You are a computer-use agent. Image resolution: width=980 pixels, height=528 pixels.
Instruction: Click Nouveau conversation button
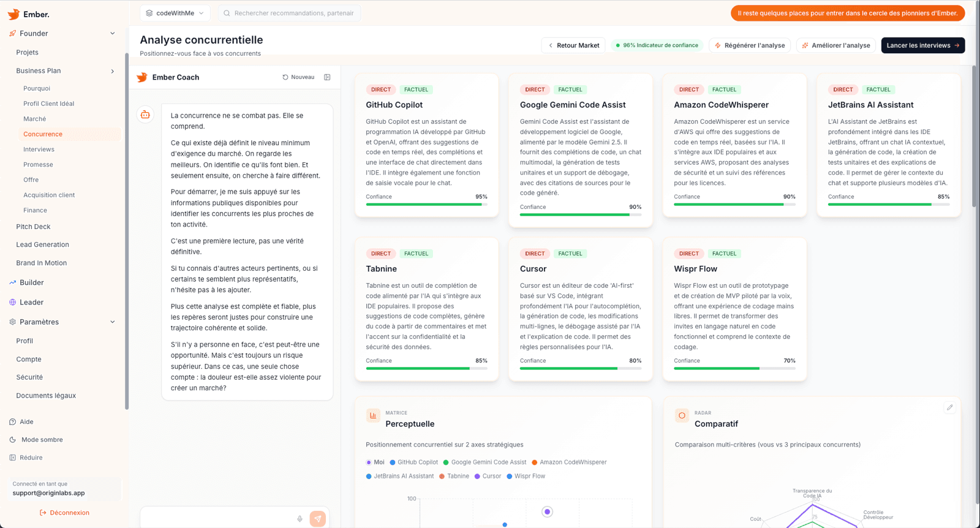coord(298,77)
